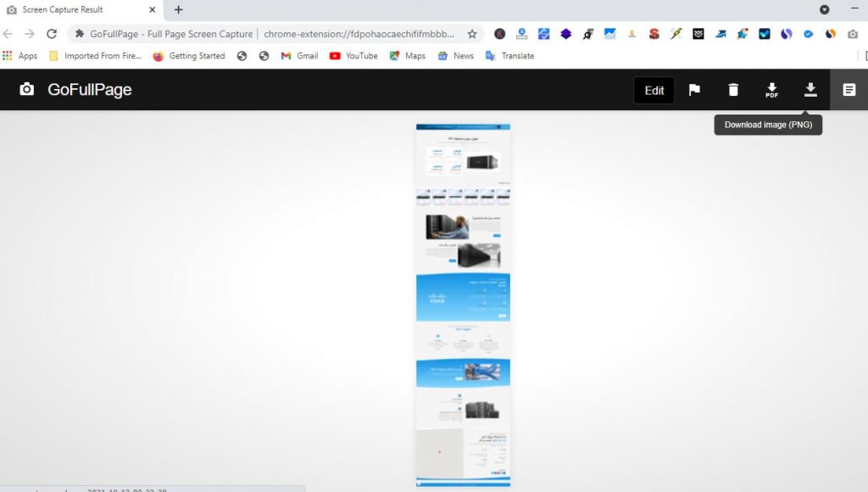Click the blue chart image extension
Image resolution: width=868 pixels, height=492 pixels.
click(x=610, y=34)
